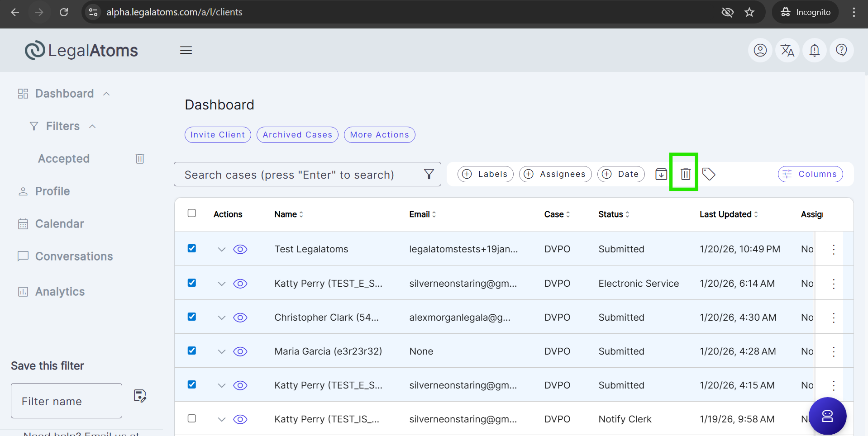Toggle the select-all checkbox in table header
Viewport: 868px width, 436px height.
click(x=192, y=213)
